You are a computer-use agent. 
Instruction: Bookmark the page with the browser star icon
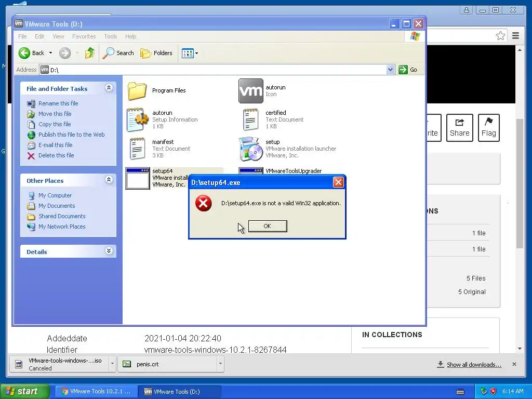pos(500,36)
